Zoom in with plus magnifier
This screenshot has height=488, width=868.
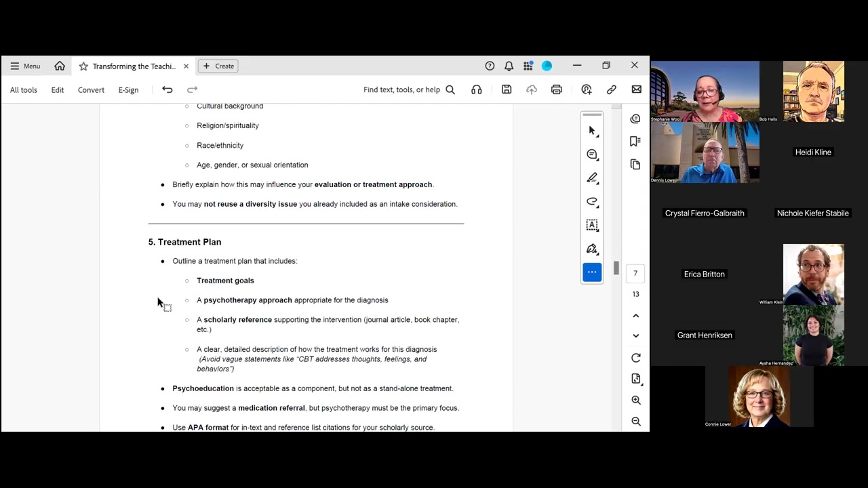click(x=636, y=401)
